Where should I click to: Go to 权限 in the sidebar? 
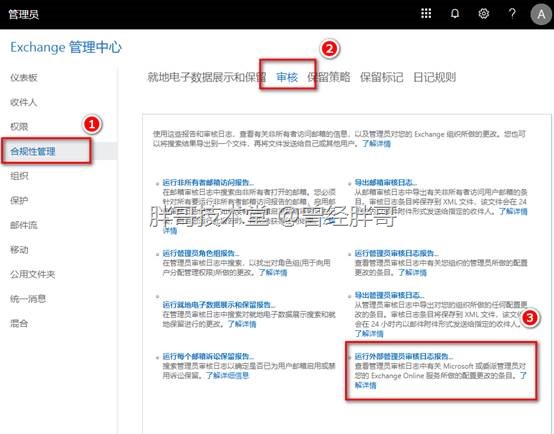point(19,127)
